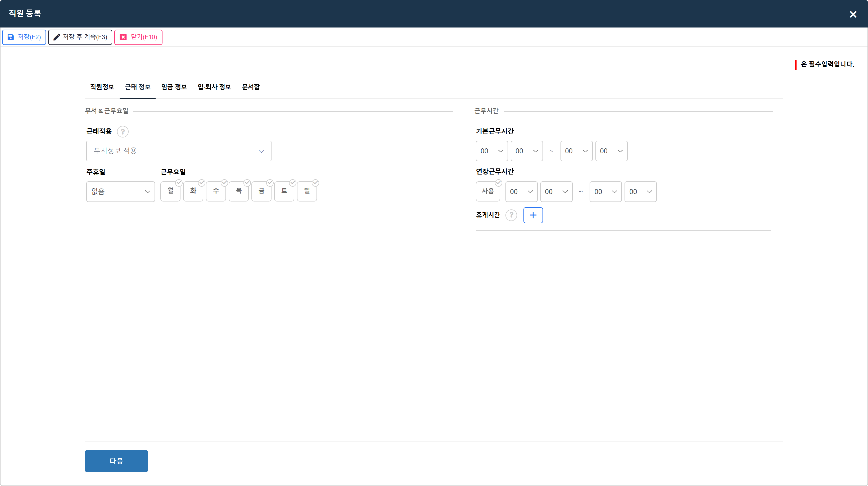Go to the 입·퇴사 정보 tab
The height and width of the screenshot is (486, 868).
214,87
